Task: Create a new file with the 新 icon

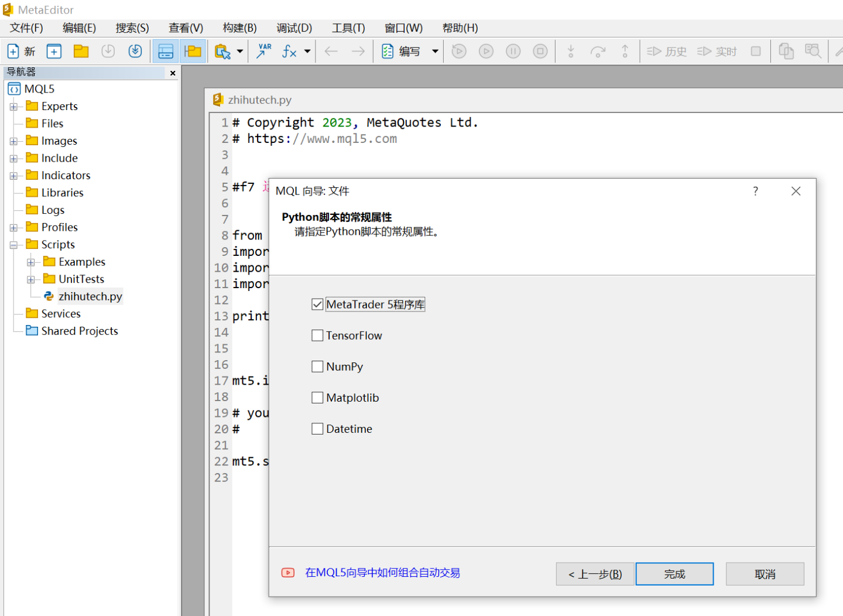Action: 13,51
